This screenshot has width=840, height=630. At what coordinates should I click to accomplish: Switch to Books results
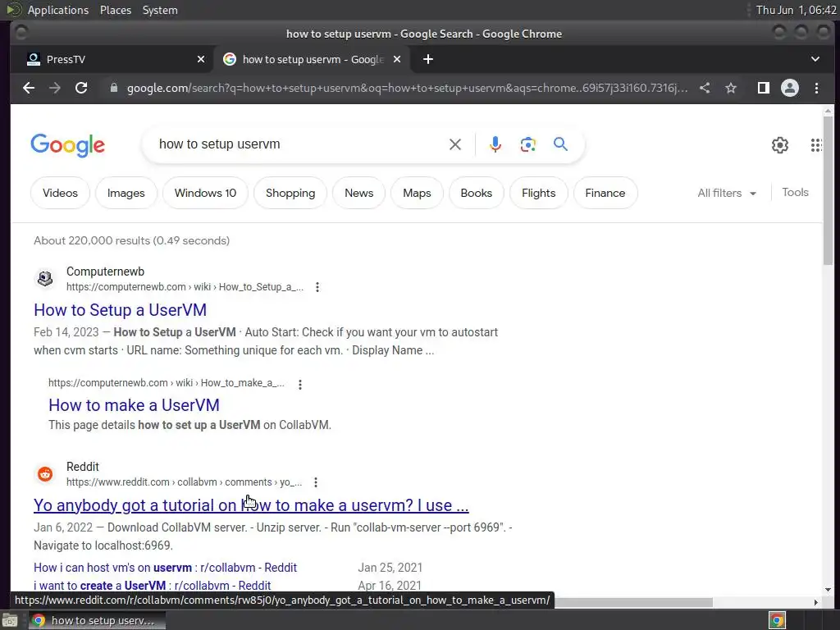tap(477, 193)
